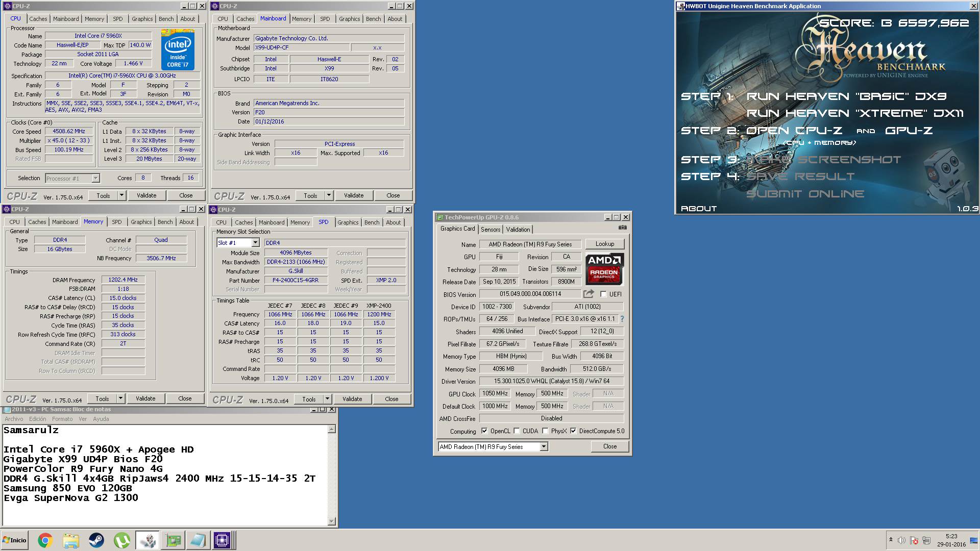Click Tools button in Mainboard window

tap(310, 195)
